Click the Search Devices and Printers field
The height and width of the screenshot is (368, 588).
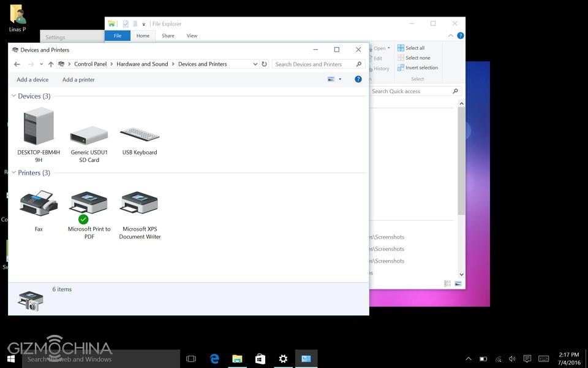tap(312, 64)
